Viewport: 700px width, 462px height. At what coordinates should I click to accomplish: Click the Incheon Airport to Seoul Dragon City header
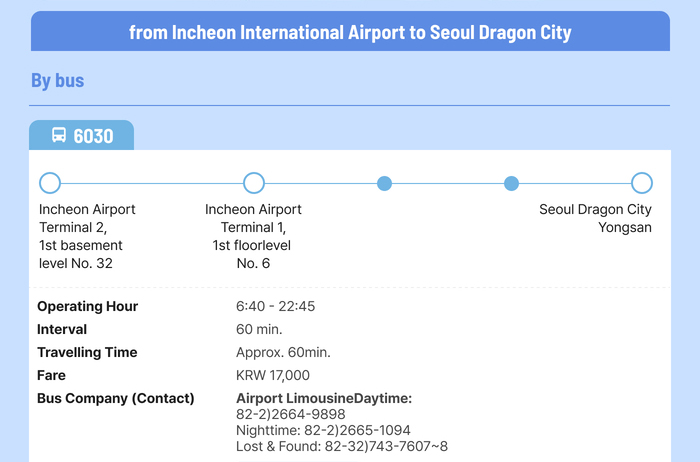[350, 32]
